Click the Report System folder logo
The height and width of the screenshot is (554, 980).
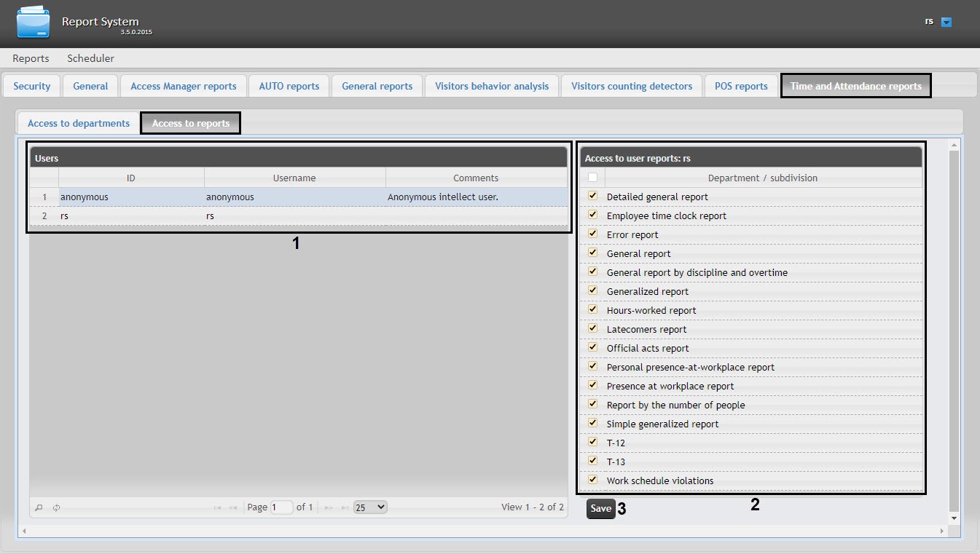pyautogui.click(x=33, y=23)
